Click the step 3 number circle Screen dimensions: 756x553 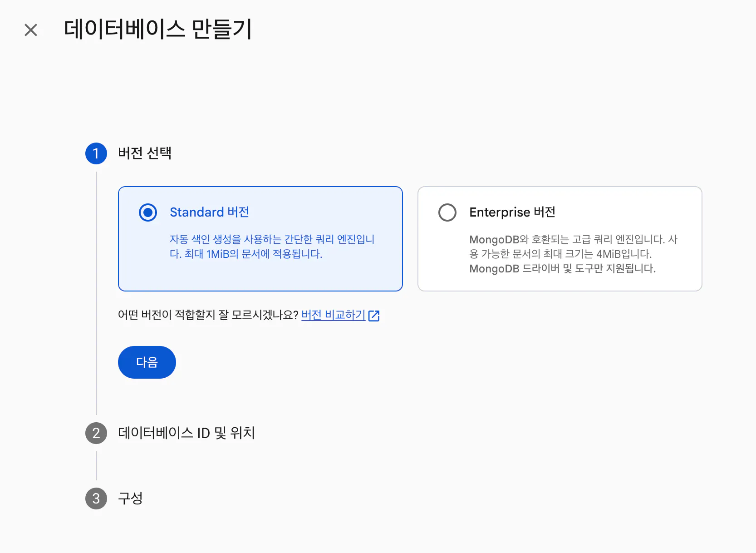[x=96, y=499]
